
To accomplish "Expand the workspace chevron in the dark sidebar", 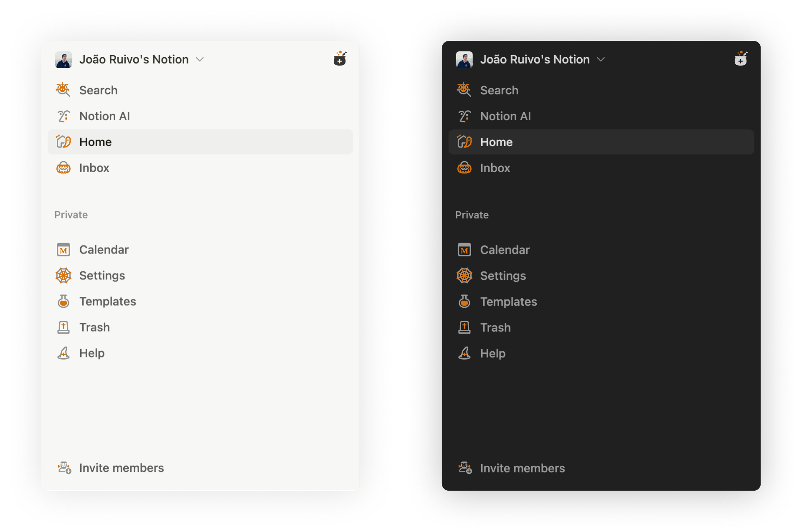I will point(601,60).
